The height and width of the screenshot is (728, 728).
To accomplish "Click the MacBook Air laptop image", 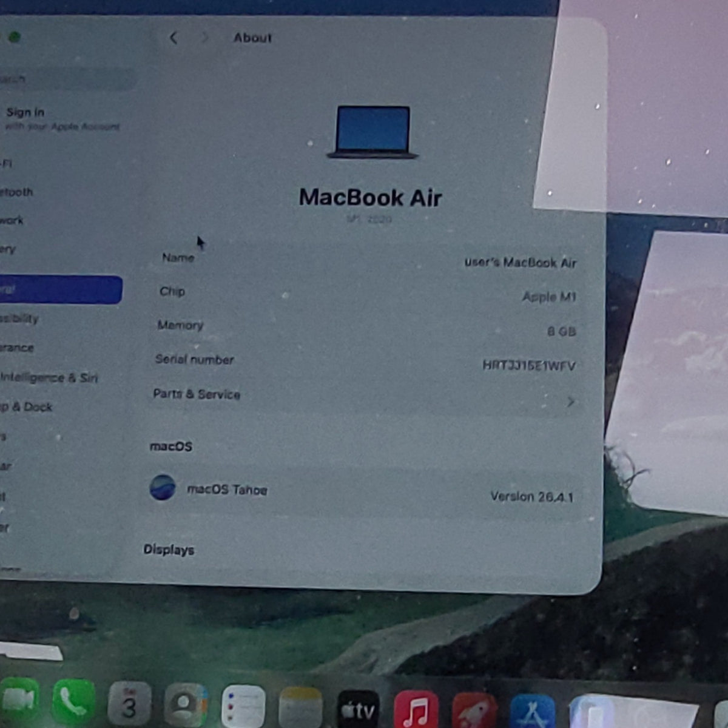I will tap(372, 132).
